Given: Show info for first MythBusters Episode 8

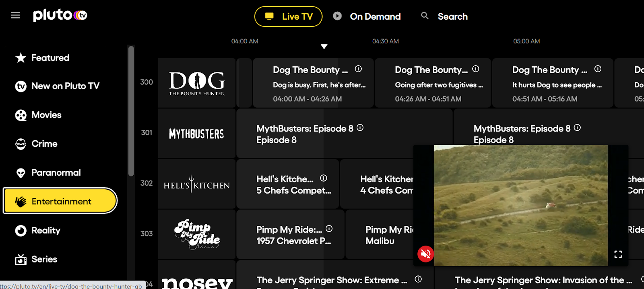Looking at the screenshot, I should (x=360, y=128).
